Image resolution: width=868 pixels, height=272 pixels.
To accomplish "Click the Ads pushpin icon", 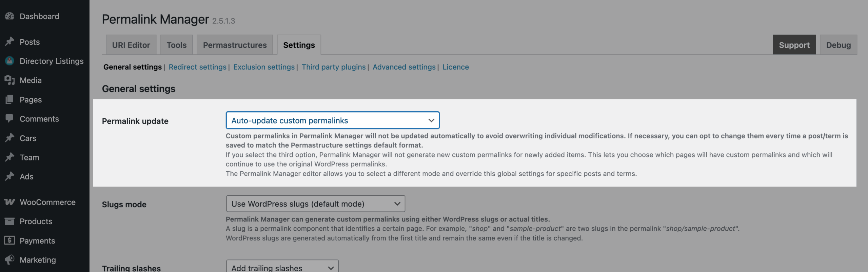I will pyautogui.click(x=9, y=176).
